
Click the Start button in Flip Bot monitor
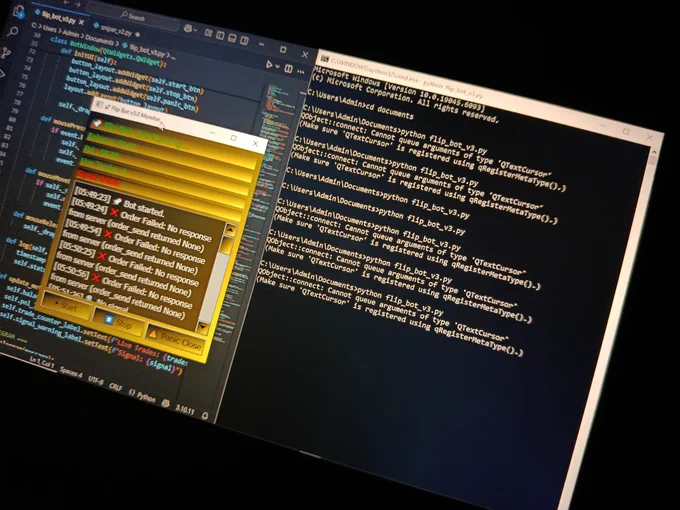click(x=65, y=306)
